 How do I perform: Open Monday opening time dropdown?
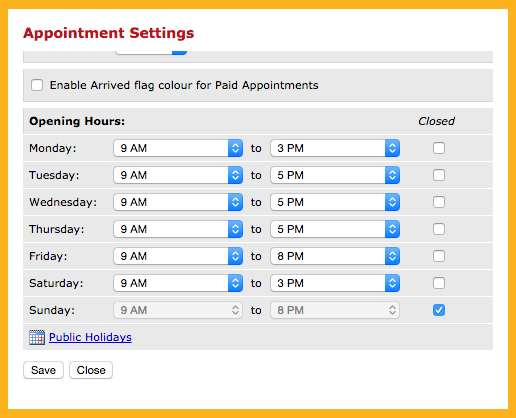178,148
